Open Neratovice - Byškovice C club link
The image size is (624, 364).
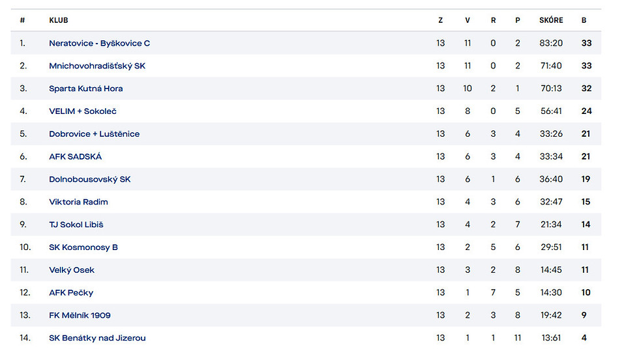[x=99, y=43]
